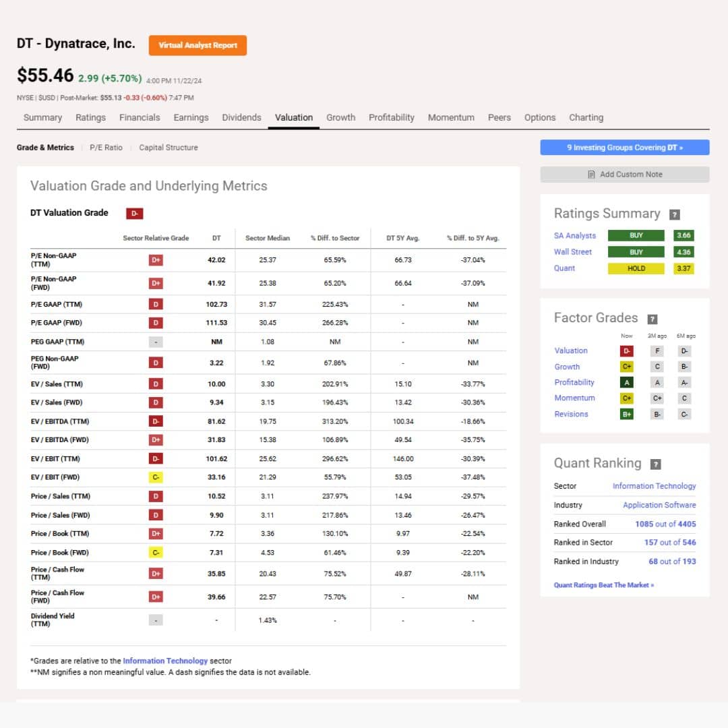Open the Financials tab
This screenshot has height=728, width=728.
[140, 117]
